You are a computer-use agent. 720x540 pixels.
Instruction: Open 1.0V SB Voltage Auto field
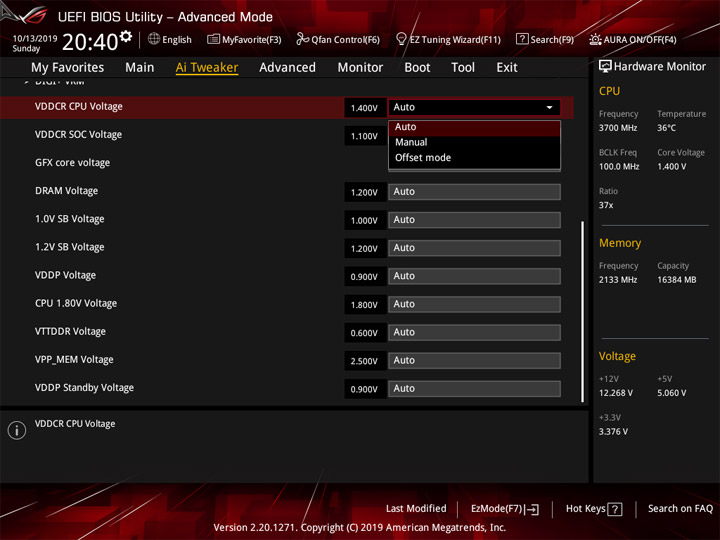(474, 220)
